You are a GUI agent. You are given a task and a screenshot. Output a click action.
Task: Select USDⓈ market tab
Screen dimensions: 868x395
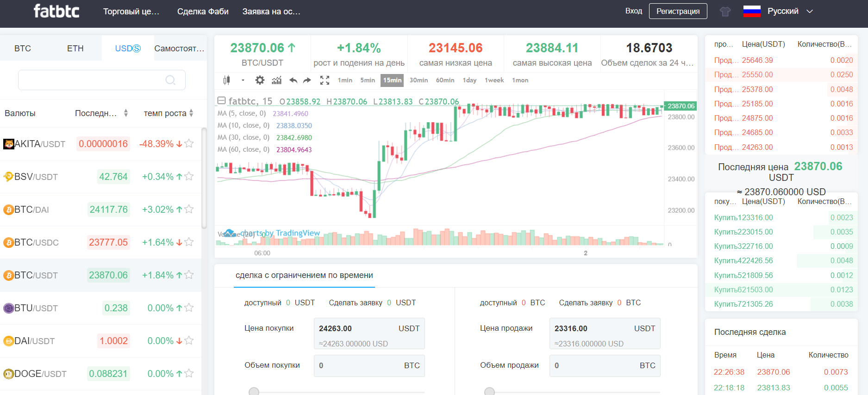(x=128, y=48)
